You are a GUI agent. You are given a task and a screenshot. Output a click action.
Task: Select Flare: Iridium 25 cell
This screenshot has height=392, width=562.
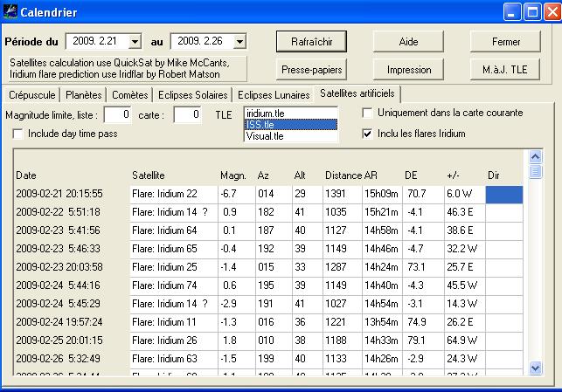(174, 267)
